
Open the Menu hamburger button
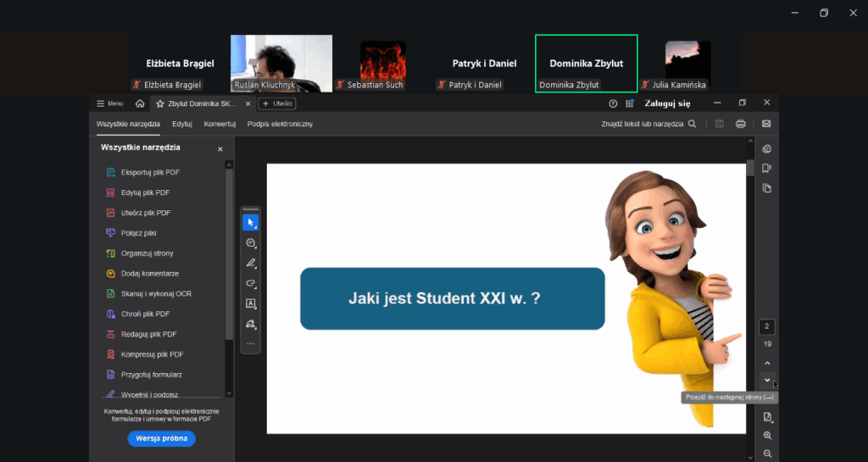tap(109, 103)
